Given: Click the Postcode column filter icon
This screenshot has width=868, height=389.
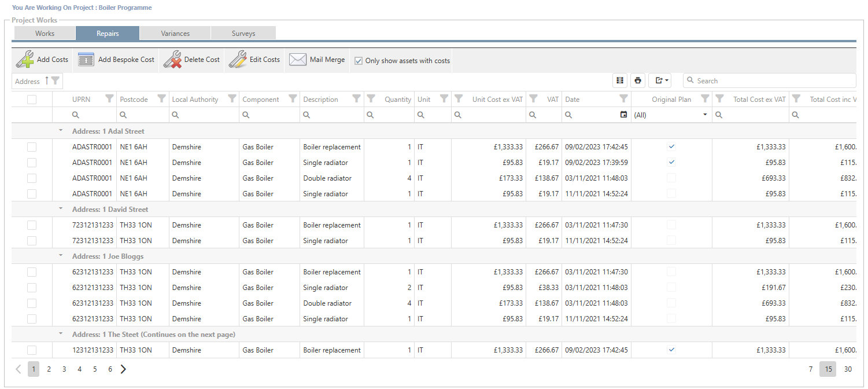Looking at the screenshot, I should [162, 99].
